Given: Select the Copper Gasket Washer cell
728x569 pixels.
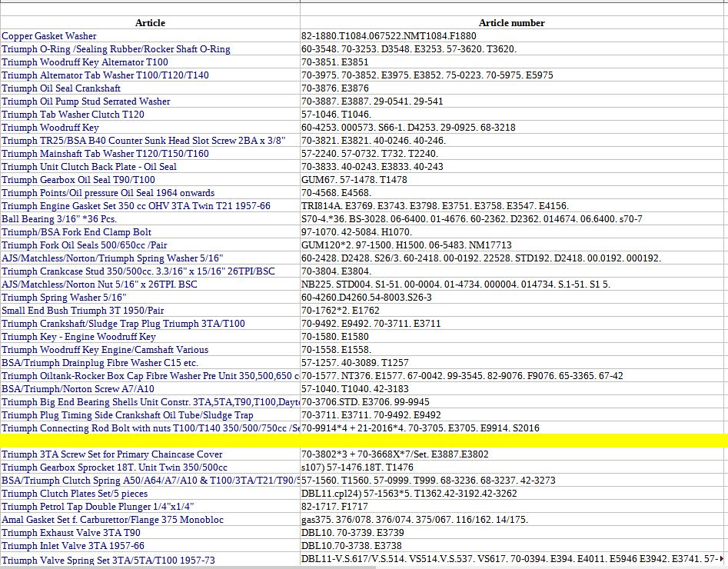Looking at the screenshot, I should click(150, 36).
